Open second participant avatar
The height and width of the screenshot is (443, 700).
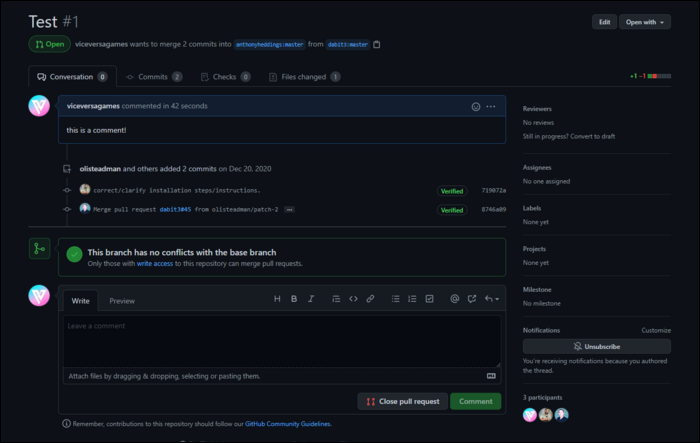click(546, 415)
